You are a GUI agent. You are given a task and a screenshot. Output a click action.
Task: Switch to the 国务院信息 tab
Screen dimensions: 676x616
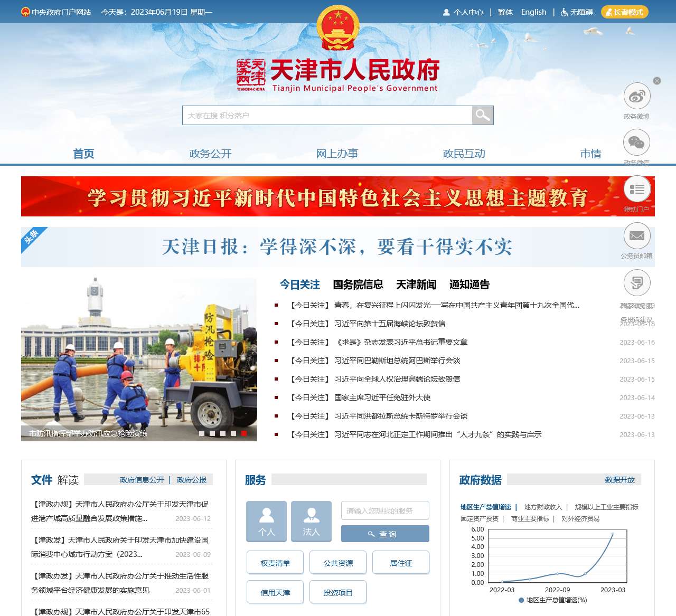coord(358,284)
